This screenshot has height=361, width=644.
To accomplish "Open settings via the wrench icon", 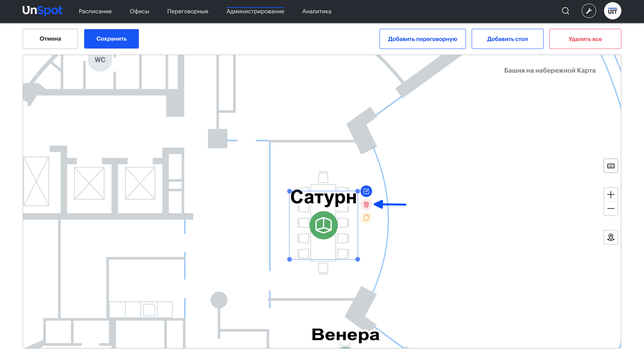I will (589, 11).
